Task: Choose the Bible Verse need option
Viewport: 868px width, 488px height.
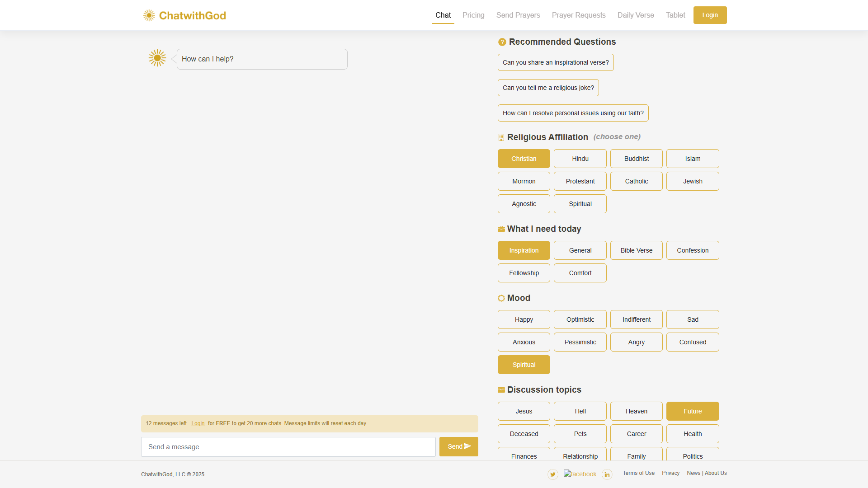Action: point(637,250)
